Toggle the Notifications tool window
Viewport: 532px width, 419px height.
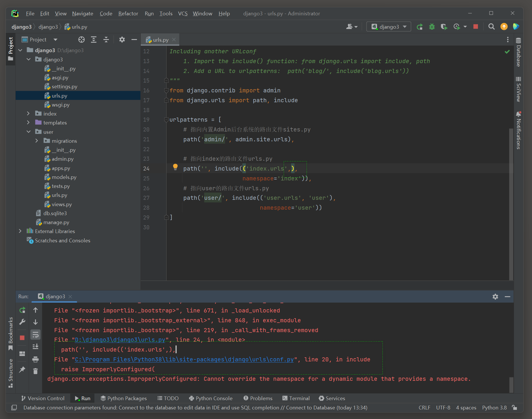pos(518,130)
